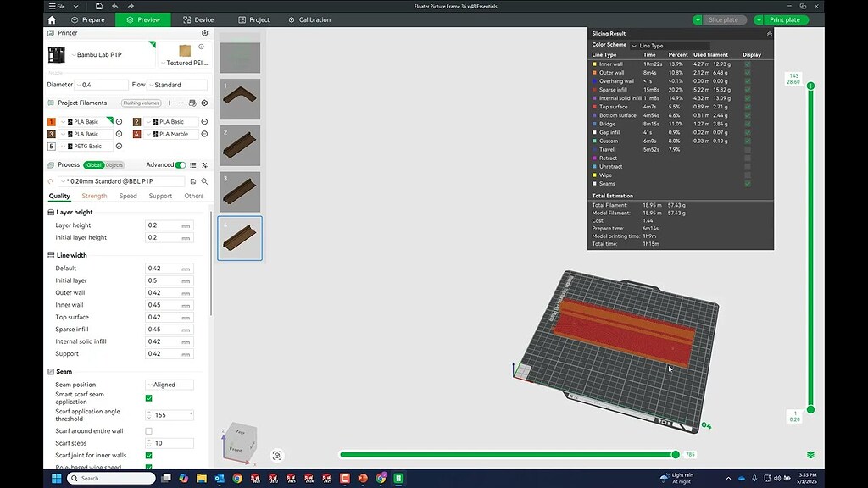Click the horizontal move slider handle
868x488 pixels.
coord(676,454)
